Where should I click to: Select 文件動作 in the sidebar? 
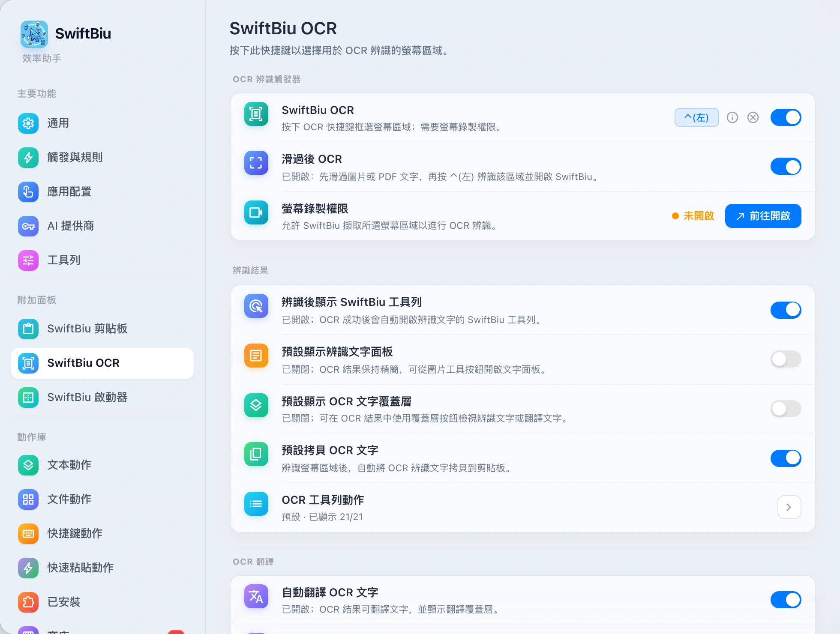tap(102, 499)
